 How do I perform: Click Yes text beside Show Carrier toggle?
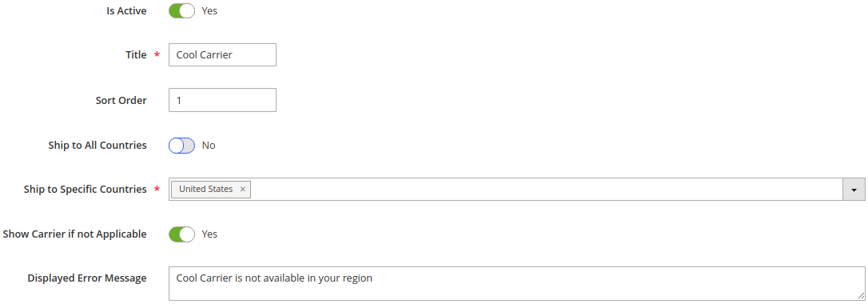tap(209, 234)
